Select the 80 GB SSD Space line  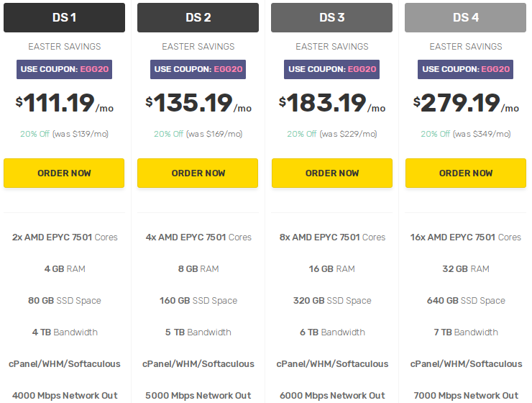point(64,300)
